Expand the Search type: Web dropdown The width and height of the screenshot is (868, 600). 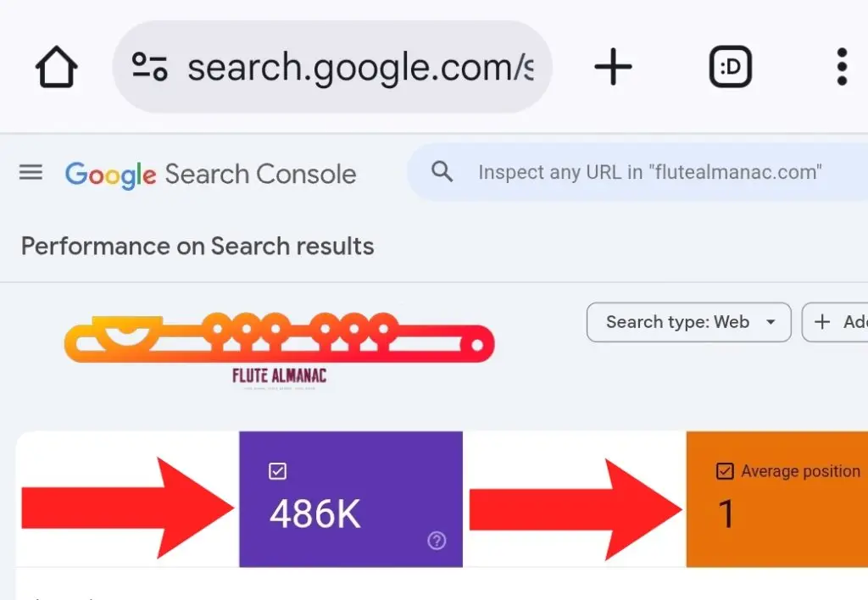[688, 322]
